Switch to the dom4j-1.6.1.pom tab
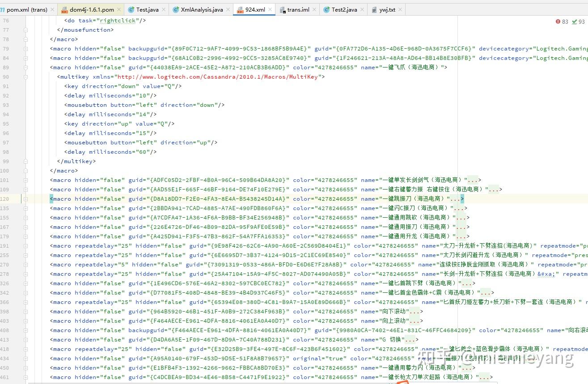The height and width of the screenshot is (384, 588). click(92, 9)
